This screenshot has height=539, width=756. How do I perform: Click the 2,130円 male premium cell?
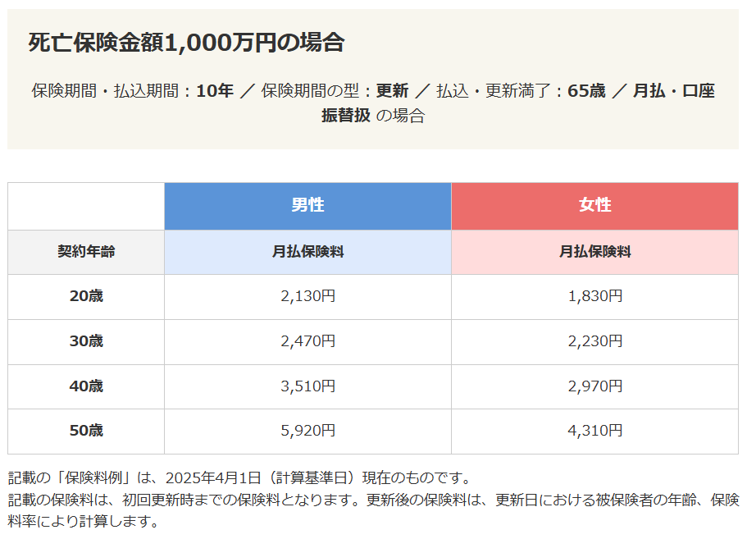point(307,296)
